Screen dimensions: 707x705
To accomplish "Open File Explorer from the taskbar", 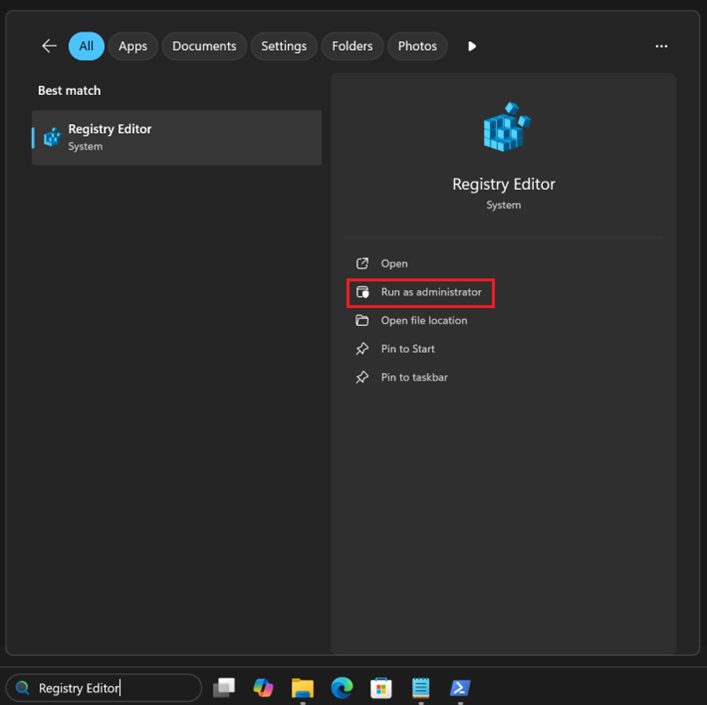I will [x=303, y=688].
